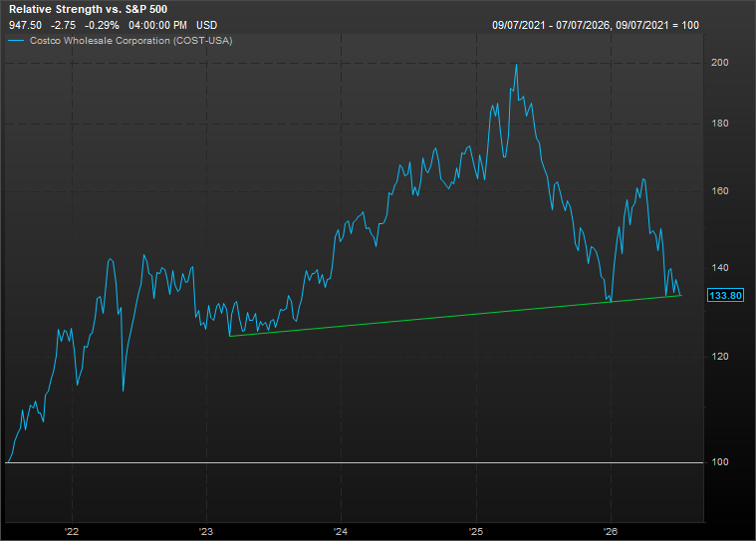Click the 160 y-axis label
This screenshot has width=756, height=541.
pyautogui.click(x=720, y=191)
